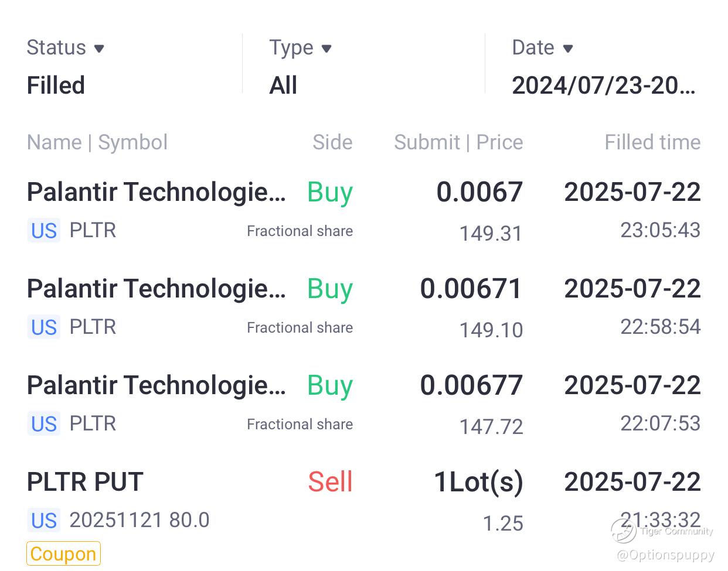Click the Side column header
Screen dimensions: 728x571
tap(332, 142)
